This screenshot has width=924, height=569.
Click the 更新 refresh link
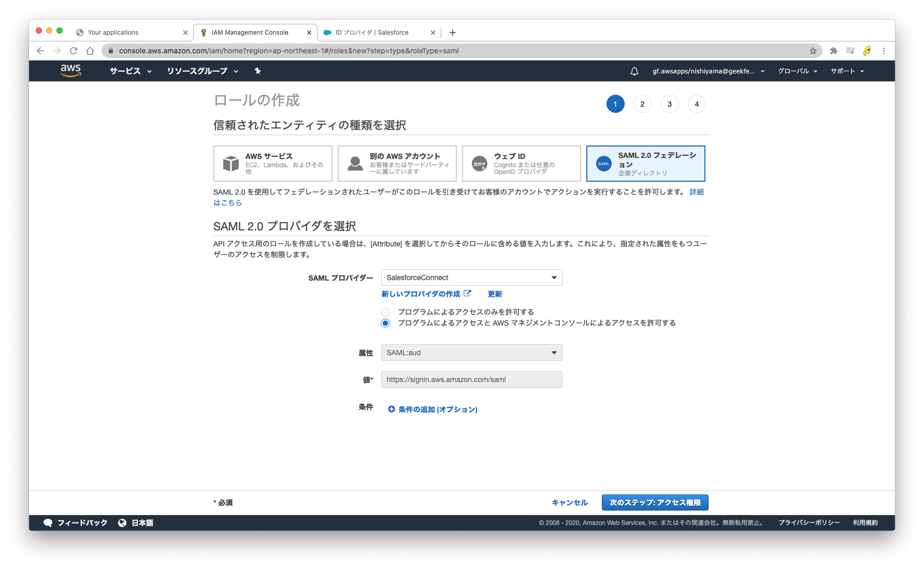coord(495,294)
